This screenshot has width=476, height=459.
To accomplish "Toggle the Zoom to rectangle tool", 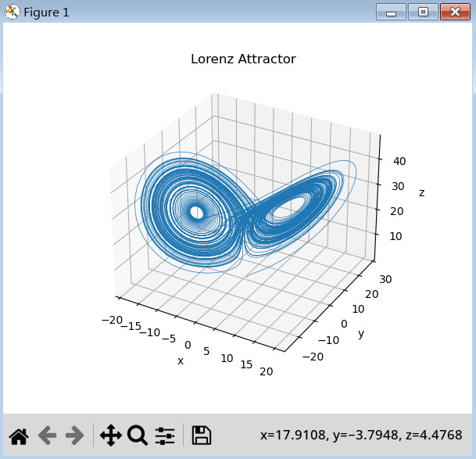I will [138, 436].
